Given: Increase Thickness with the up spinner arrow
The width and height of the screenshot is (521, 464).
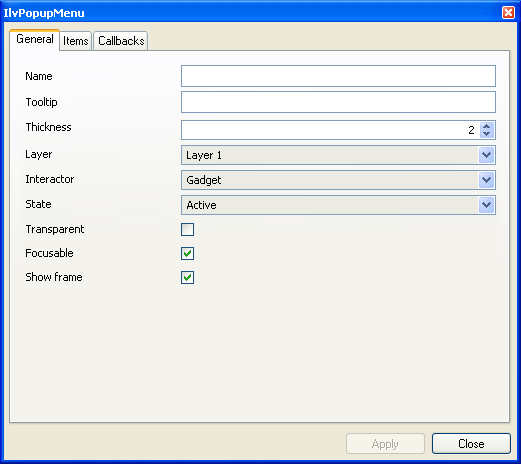Looking at the screenshot, I should pyautogui.click(x=486, y=126).
